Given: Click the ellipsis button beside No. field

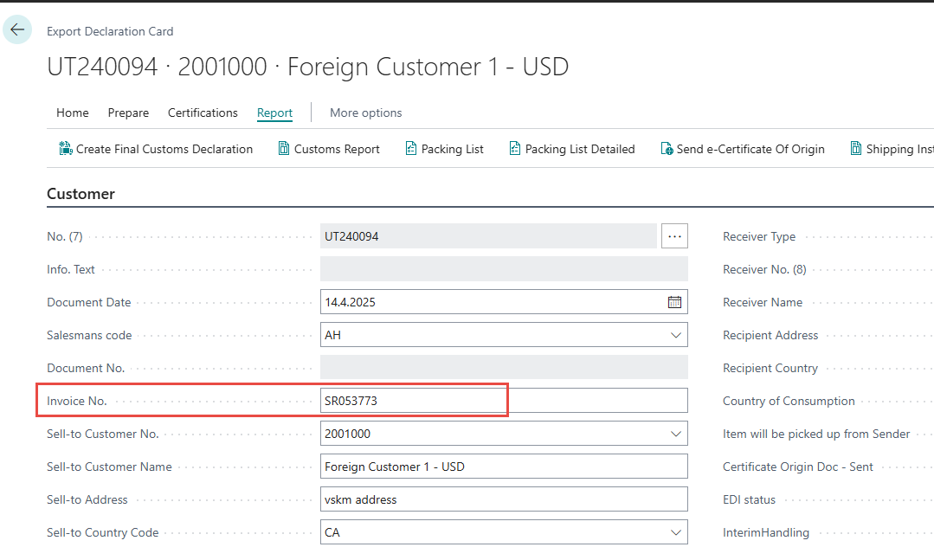Looking at the screenshot, I should [x=674, y=236].
